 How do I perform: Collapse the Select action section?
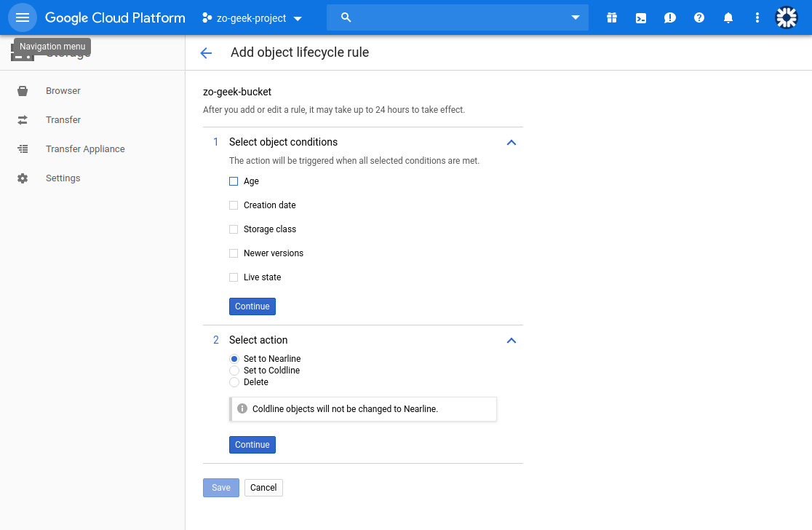(511, 340)
